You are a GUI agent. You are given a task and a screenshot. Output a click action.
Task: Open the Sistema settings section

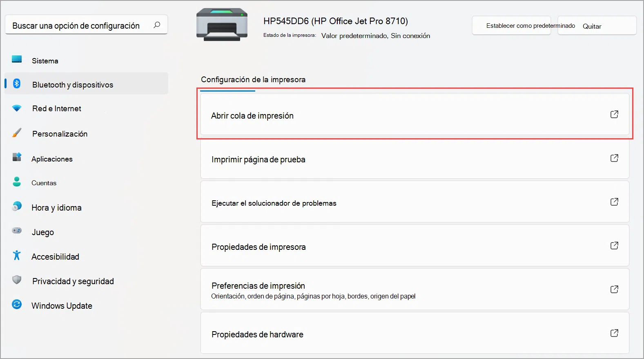[45, 61]
